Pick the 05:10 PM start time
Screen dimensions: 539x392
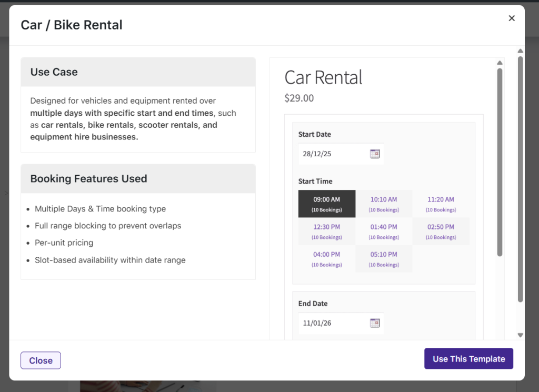pos(384,258)
